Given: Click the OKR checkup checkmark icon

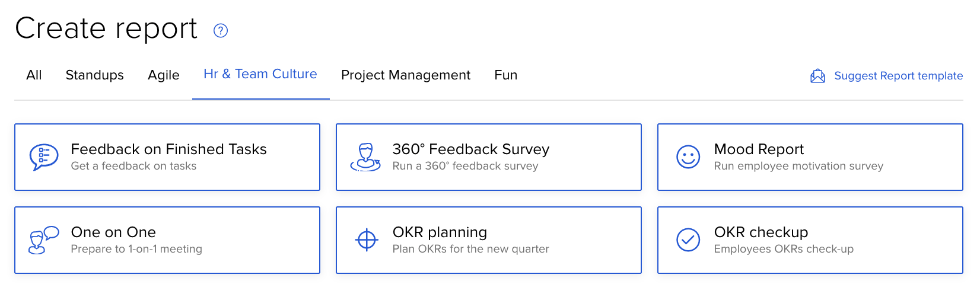Looking at the screenshot, I should 688,240.
